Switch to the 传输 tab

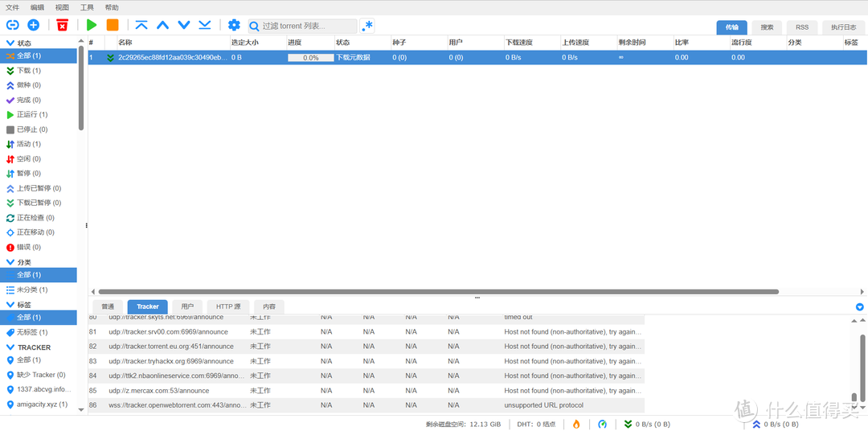[732, 27]
